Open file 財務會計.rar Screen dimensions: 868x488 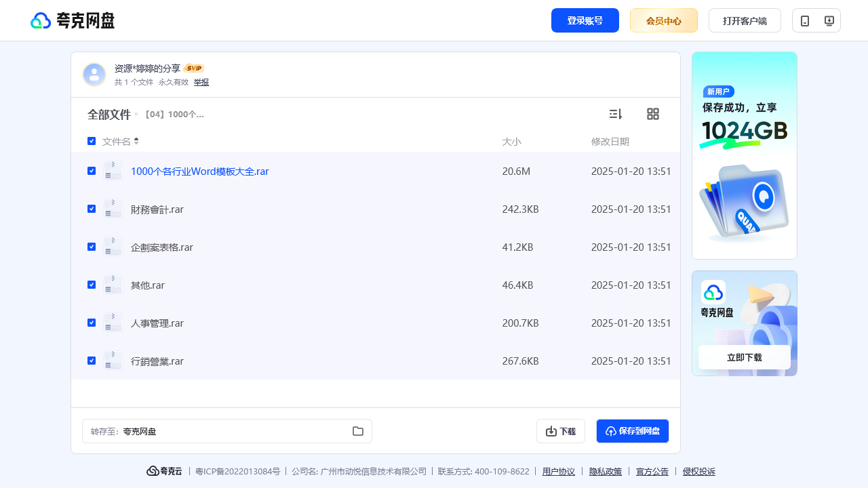pos(157,209)
